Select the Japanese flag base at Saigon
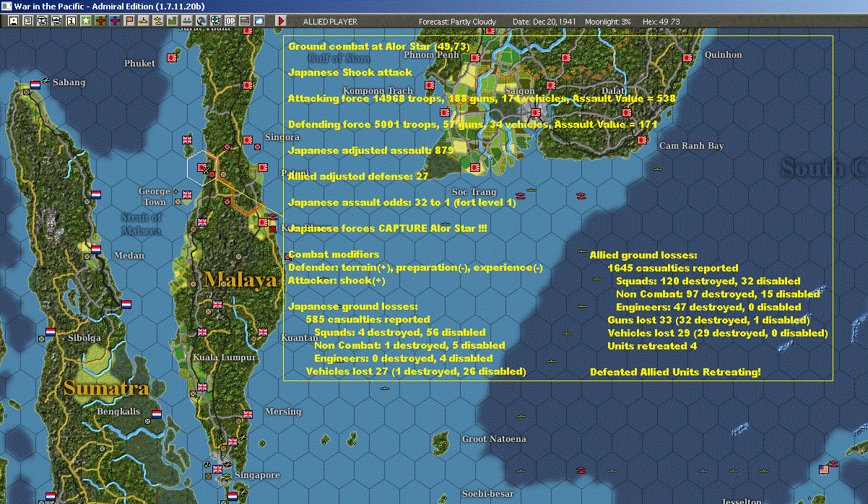Screen dimensions: 868x504 537,113
